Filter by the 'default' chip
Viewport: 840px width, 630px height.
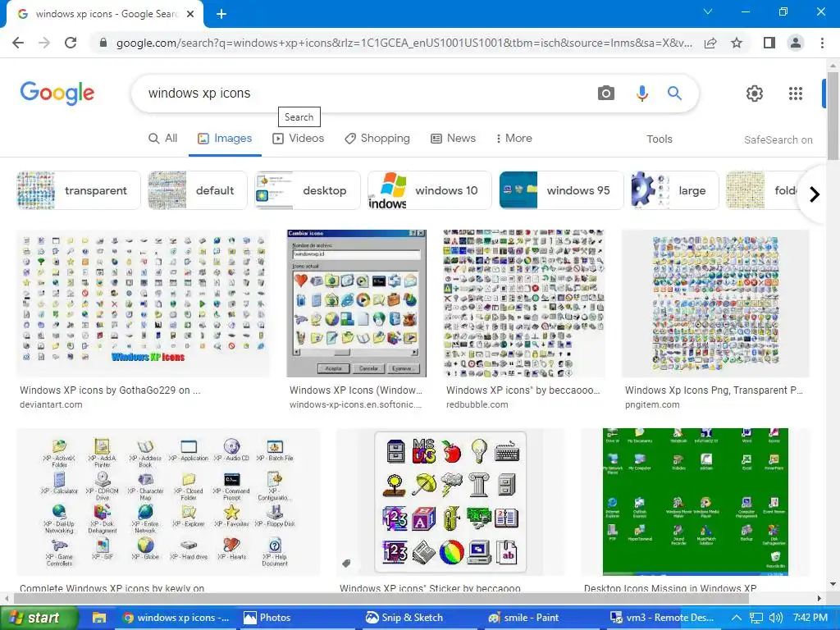[197, 190]
